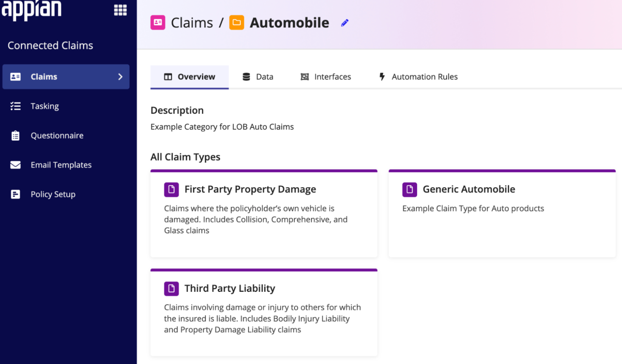Select Claims in the sidebar menu

pos(66,77)
